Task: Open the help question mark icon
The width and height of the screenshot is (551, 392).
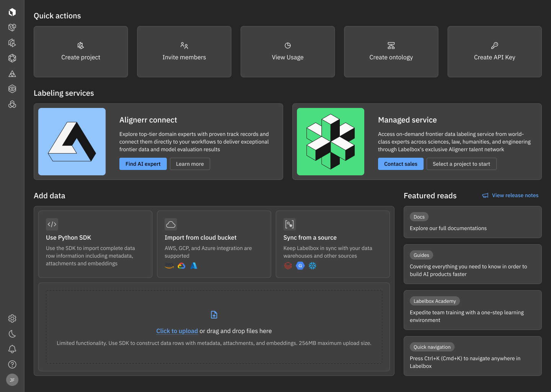Action: click(12, 364)
